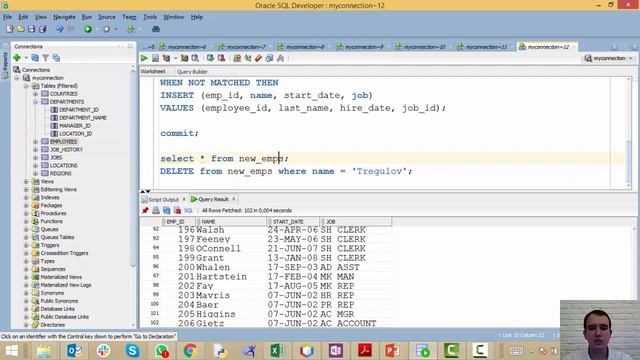Click the Refresh connections icon
The image size is (640, 360).
(x=36, y=58)
